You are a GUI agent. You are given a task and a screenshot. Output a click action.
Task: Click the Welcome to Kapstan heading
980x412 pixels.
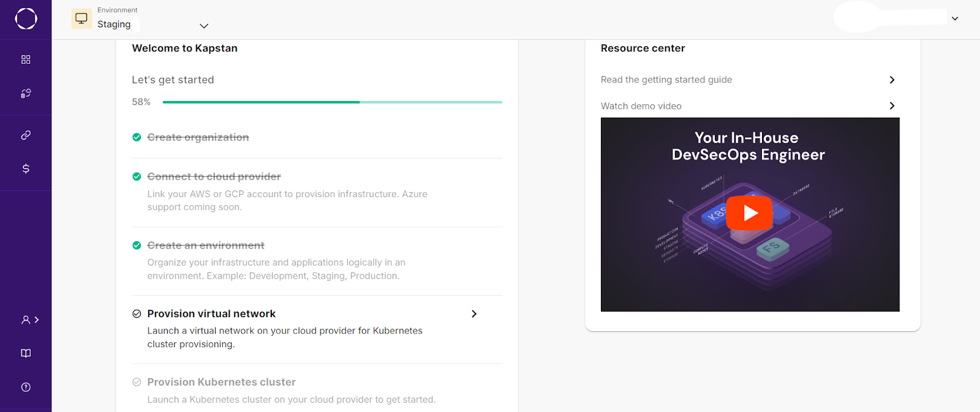[x=184, y=48]
